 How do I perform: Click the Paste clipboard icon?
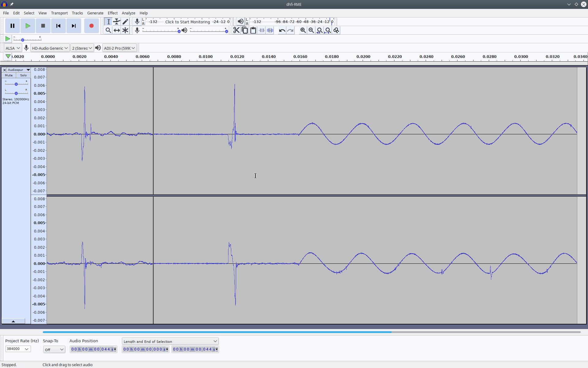253,30
